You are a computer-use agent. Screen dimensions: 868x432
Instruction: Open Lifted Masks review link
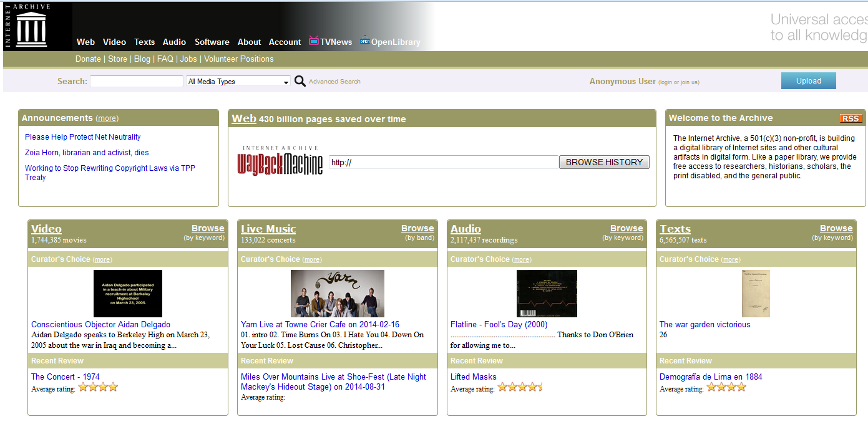click(474, 377)
